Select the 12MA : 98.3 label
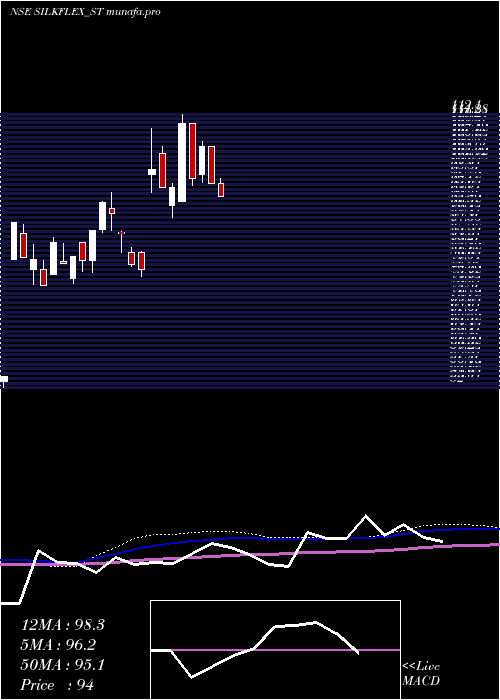 pyautogui.click(x=62, y=625)
